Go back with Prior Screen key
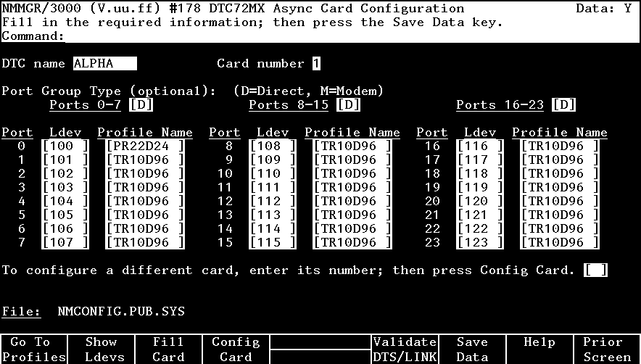The image size is (641, 364). click(607, 349)
